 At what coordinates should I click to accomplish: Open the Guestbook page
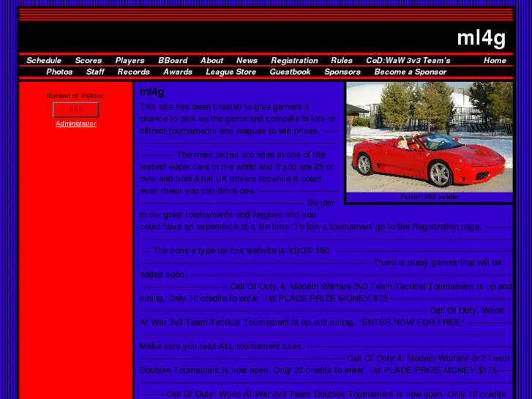pos(290,72)
